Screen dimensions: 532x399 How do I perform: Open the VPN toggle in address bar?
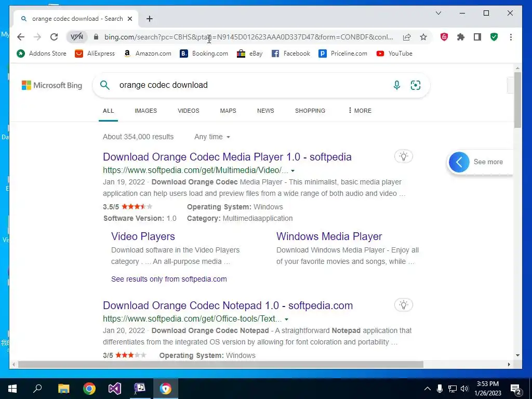point(77,37)
